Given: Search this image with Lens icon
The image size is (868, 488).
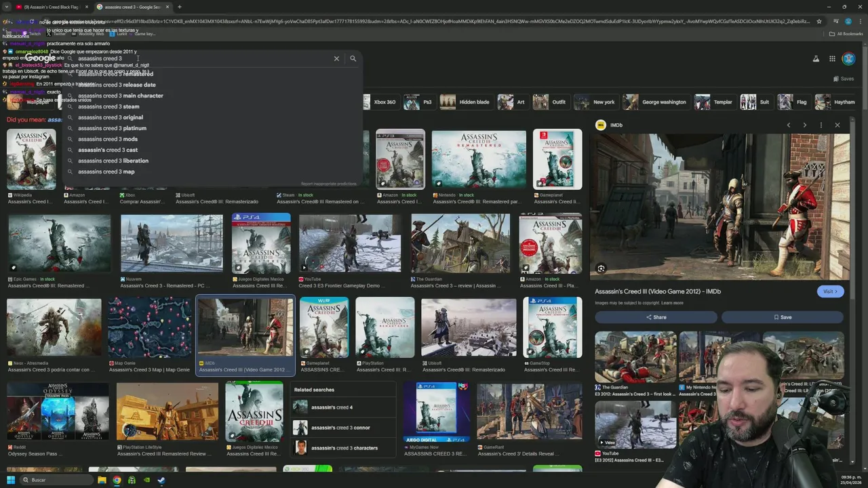Looking at the screenshot, I should click(x=601, y=268).
